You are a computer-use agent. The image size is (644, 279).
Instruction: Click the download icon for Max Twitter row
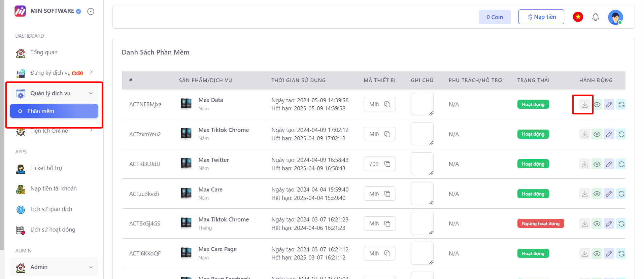585,164
